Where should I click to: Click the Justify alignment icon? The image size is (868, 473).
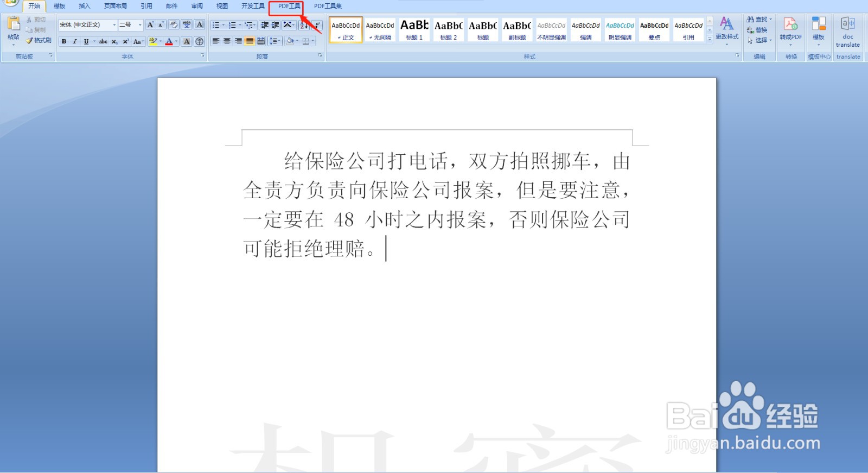tap(250, 41)
